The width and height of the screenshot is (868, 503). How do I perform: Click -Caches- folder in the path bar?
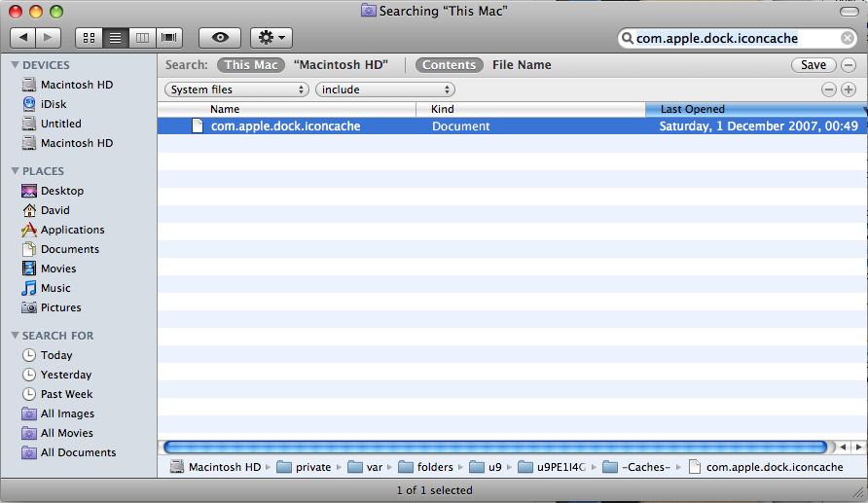pos(637,467)
